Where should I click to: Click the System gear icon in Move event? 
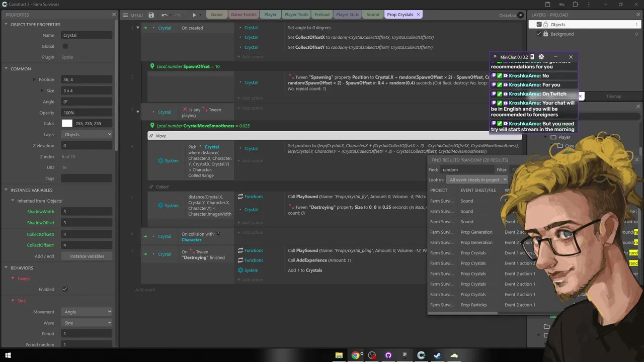[160, 161]
